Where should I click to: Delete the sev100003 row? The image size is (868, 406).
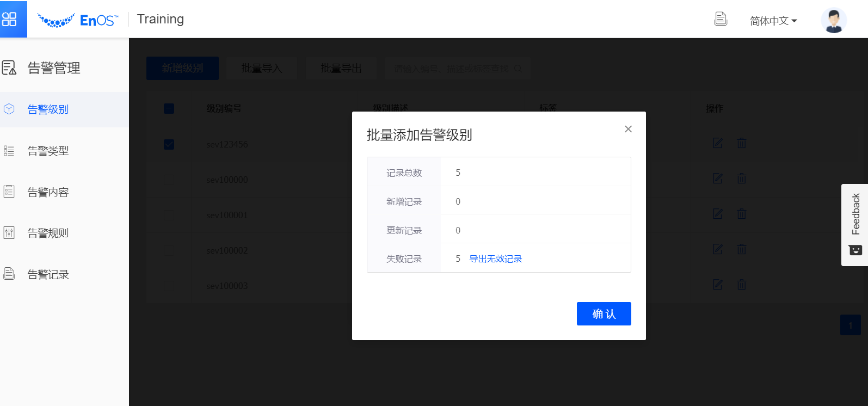[x=742, y=285]
